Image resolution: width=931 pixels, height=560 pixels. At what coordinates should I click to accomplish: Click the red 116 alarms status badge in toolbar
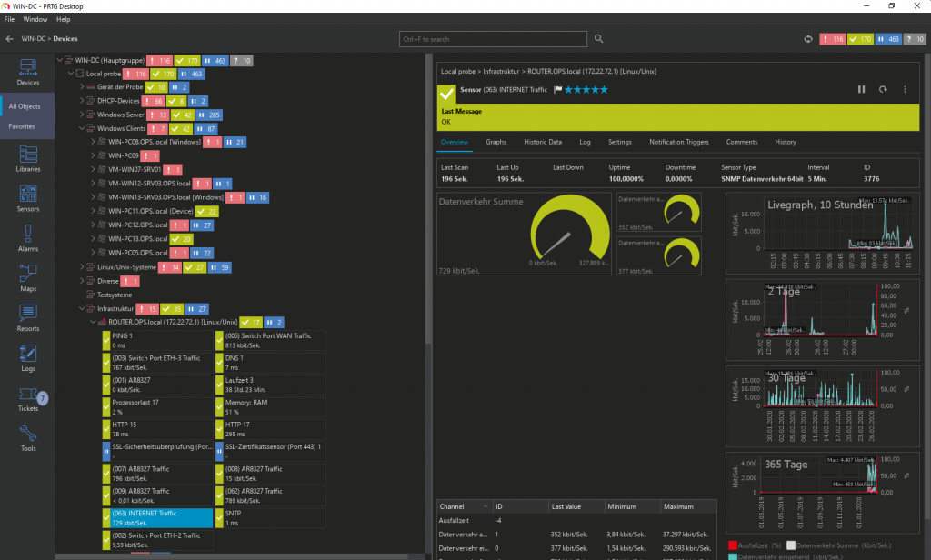click(x=833, y=39)
